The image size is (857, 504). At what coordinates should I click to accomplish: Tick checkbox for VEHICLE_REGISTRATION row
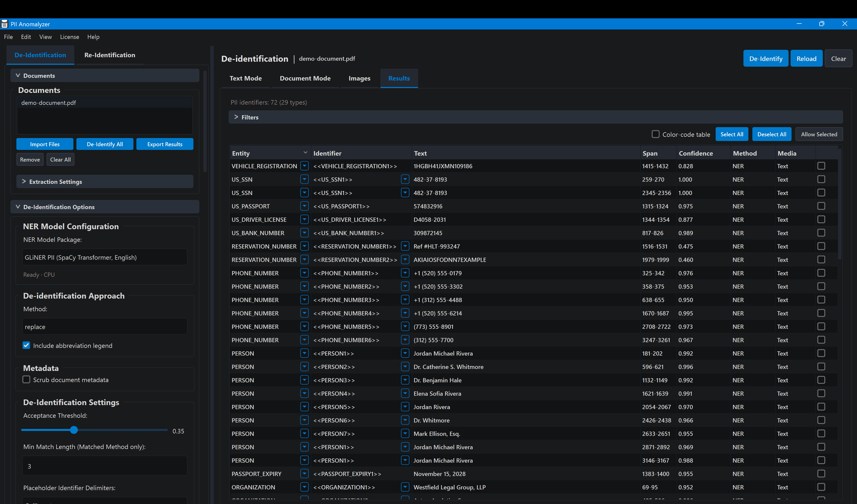[821, 166]
